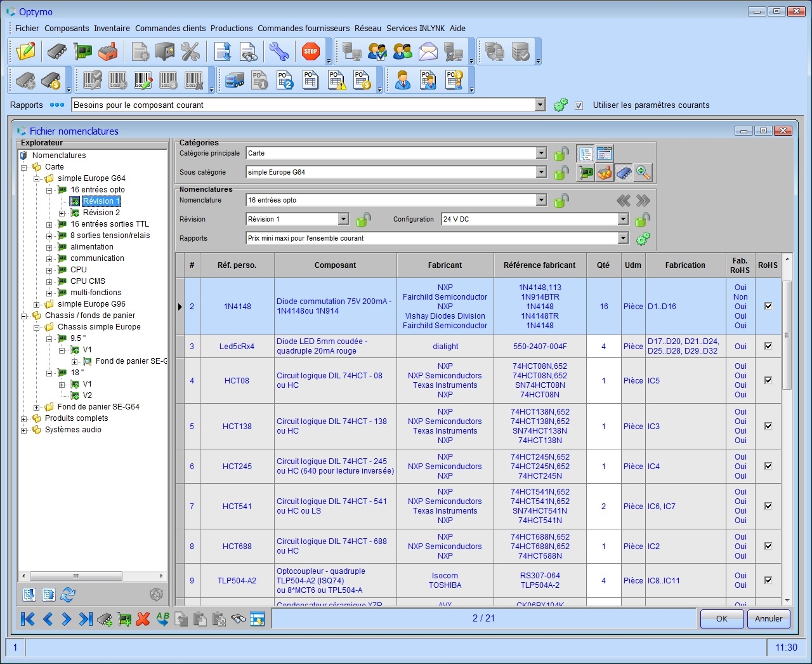Click the magnifier zoom icon in Catégories panel

click(x=643, y=172)
